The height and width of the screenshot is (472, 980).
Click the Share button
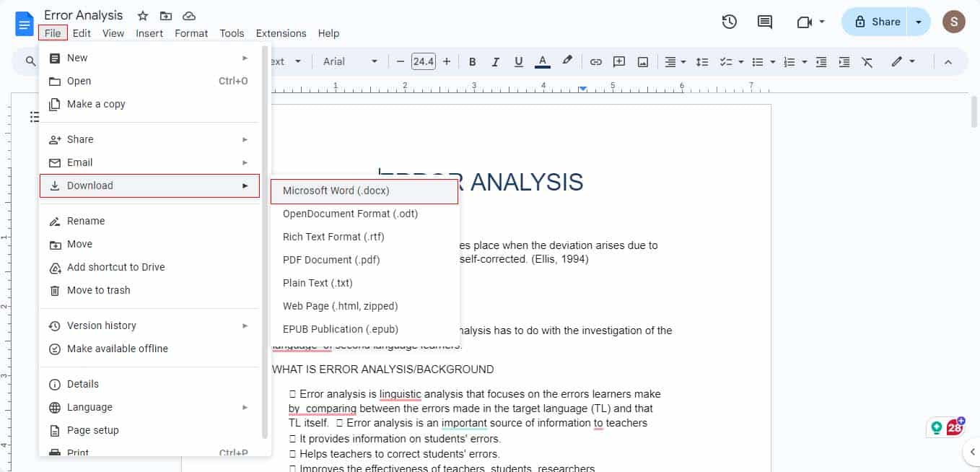(876, 22)
